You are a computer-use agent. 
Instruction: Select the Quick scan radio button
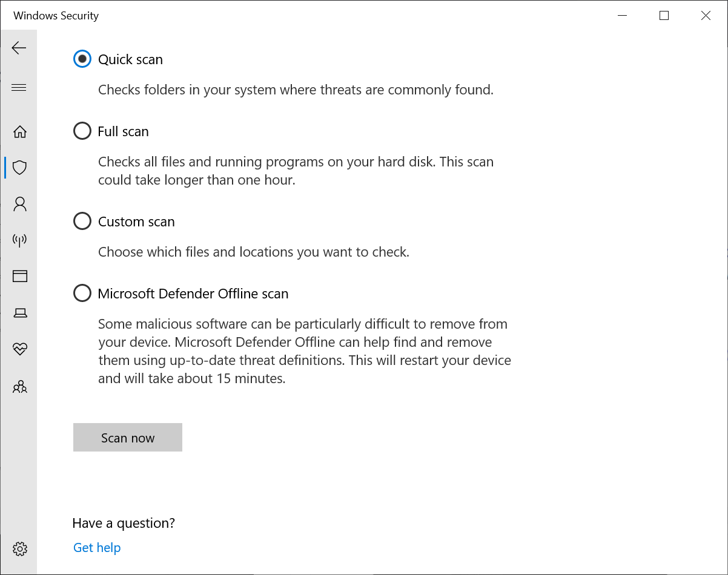pos(82,59)
